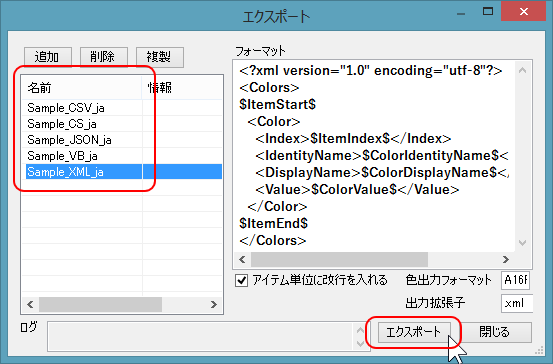Viewport: 553px width, 364px height.
Task: Select the highlighted Sample_XML_ja row
Action: tap(122, 172)
